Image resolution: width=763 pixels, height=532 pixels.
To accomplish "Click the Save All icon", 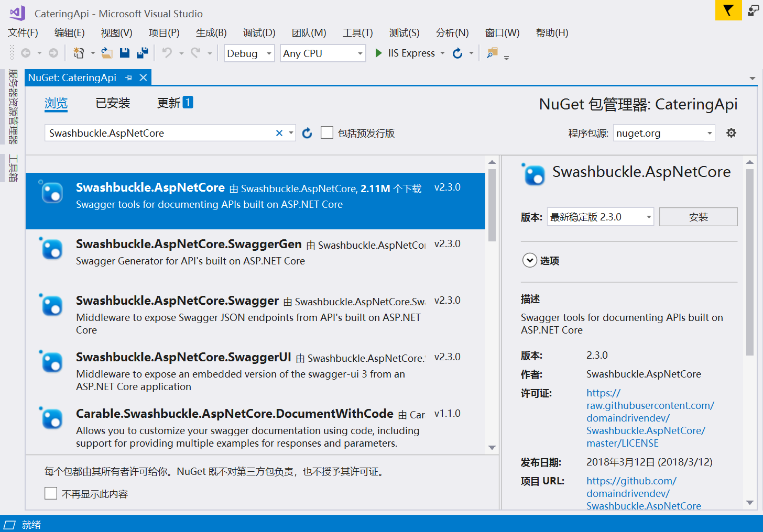I will tap(143, 53).
